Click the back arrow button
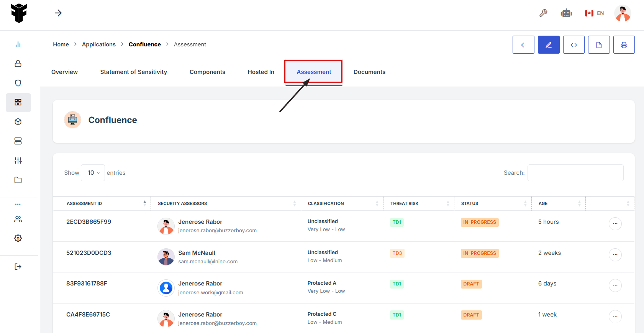This screenshot has height=333, width=644. (523, 45)
